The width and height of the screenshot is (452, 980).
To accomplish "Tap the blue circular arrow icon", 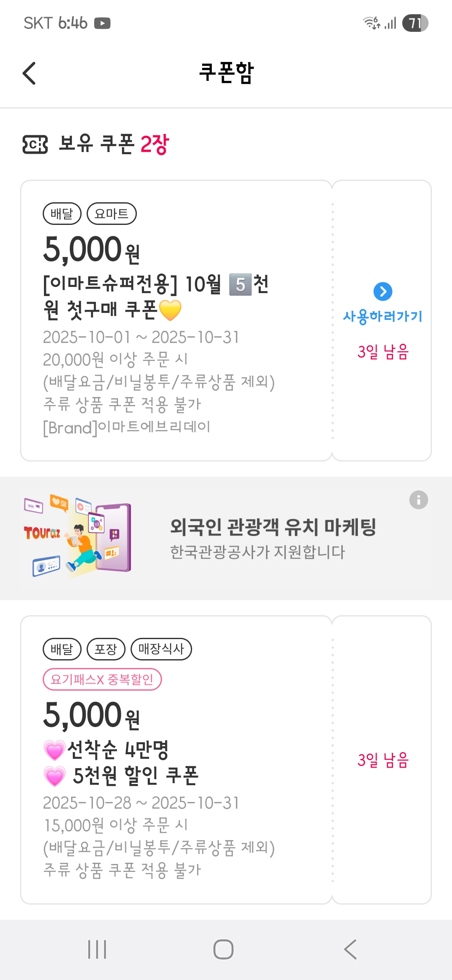I will pyautogui.click(x=383, y=291).
